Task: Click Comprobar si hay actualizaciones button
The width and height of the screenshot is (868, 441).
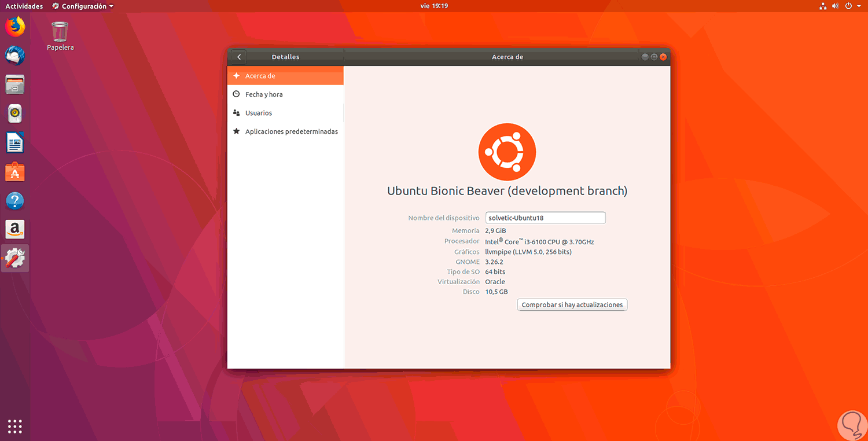Action: click(572, 305)
